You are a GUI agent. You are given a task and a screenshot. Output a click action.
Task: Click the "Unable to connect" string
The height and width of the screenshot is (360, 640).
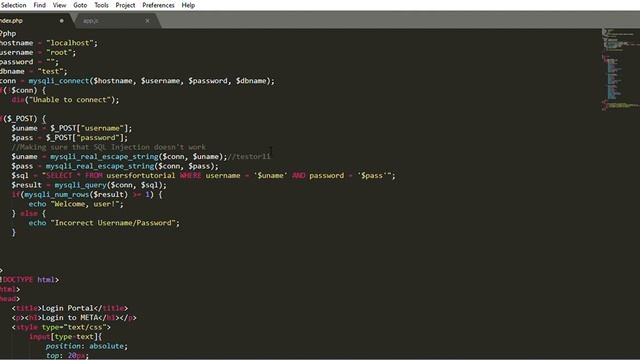pyautogui.click(x=72, y=100)
